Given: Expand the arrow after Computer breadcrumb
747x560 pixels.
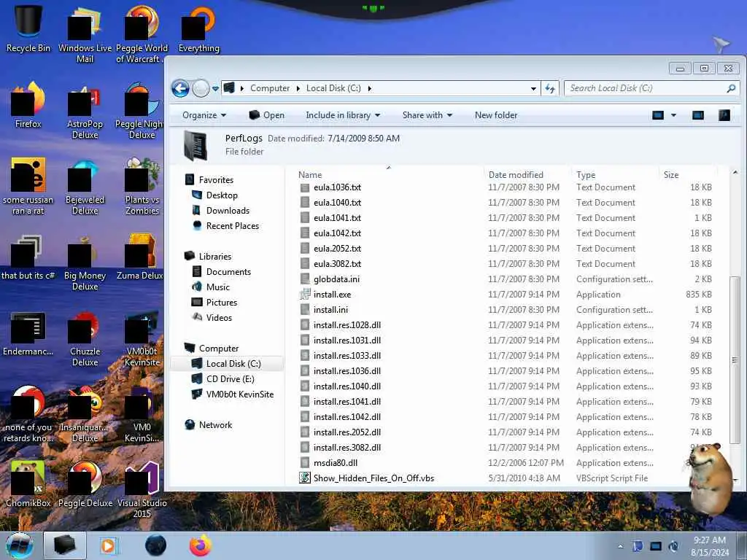Looking at the screenshot, I should (298, 88).
